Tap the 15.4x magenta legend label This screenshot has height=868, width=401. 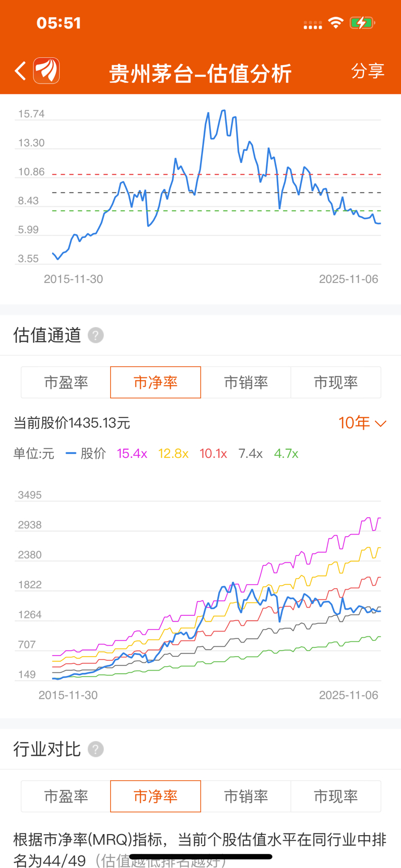pyautogui.click(x=132, y=454)
